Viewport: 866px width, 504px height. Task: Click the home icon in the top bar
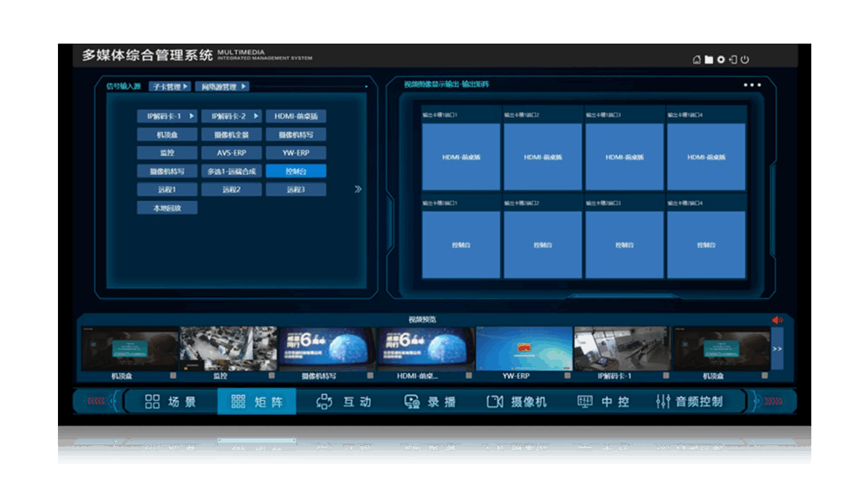696,60
